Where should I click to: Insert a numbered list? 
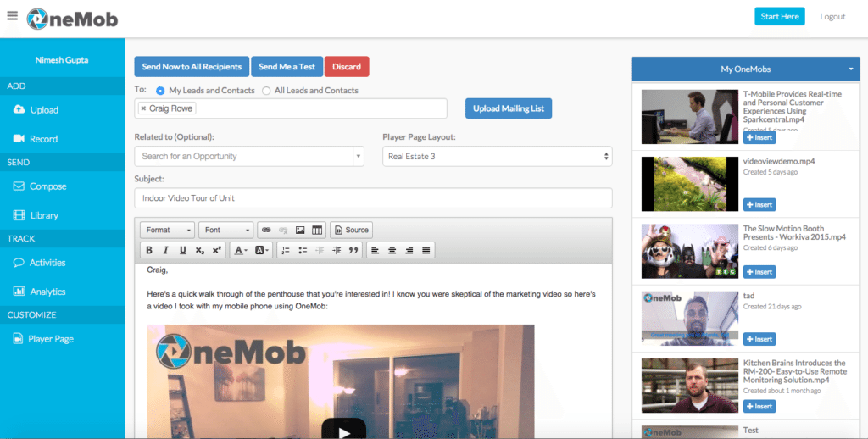click(286, 250)
